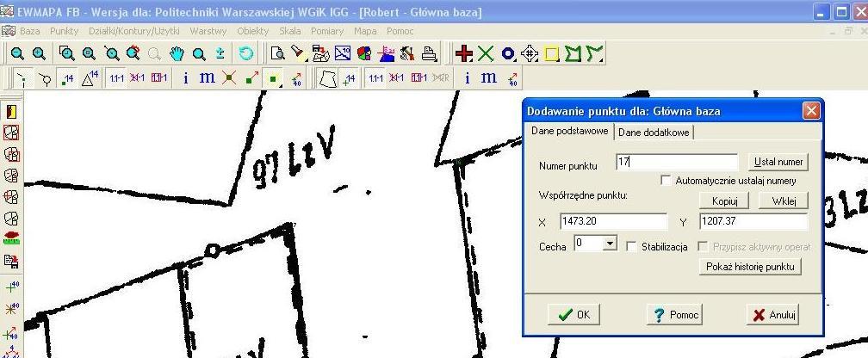Click the exit door icon in left sidebar

click(11, 112)
